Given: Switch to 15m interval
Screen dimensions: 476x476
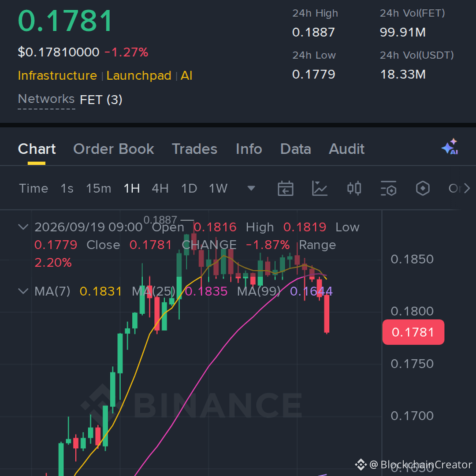Looking at the screenshot, I should (98, 189).
